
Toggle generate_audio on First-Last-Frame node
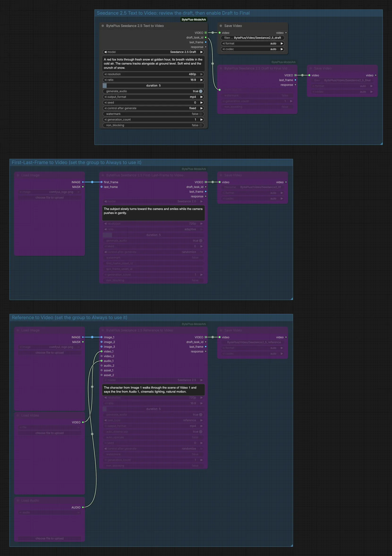coord(153,241)
